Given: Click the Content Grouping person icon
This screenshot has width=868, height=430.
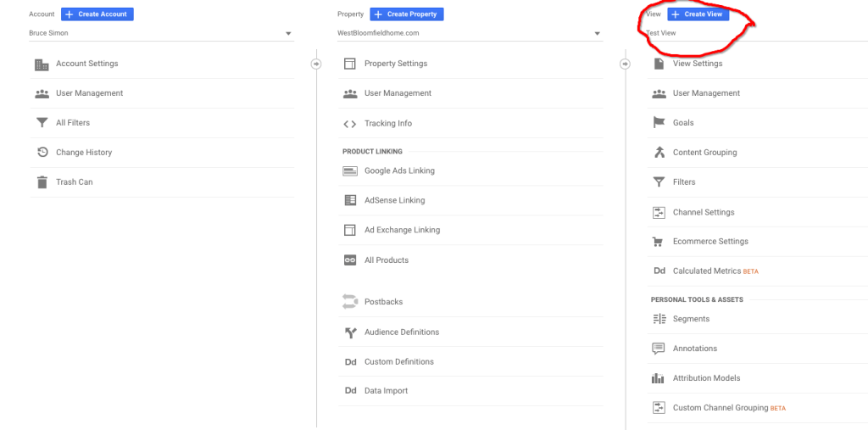Looking at the screenshot, I should [659, 153].
